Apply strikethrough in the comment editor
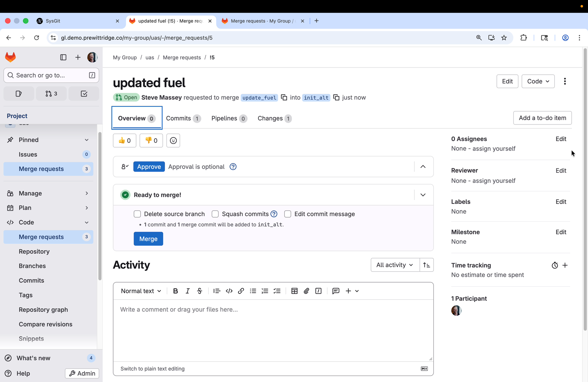 pyautogui.click(x=199, y=291)
